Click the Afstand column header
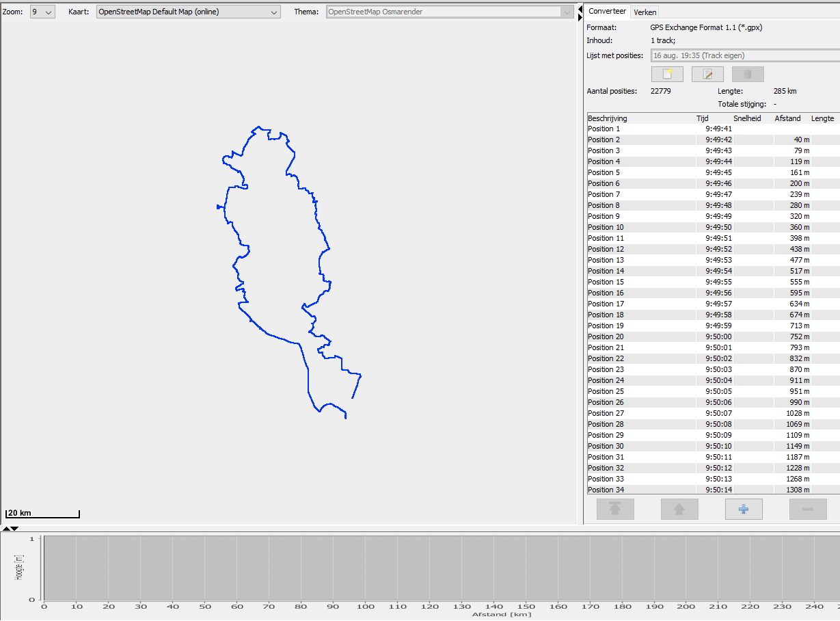Screen dimensions: 840x621 (x=787, y=118)
